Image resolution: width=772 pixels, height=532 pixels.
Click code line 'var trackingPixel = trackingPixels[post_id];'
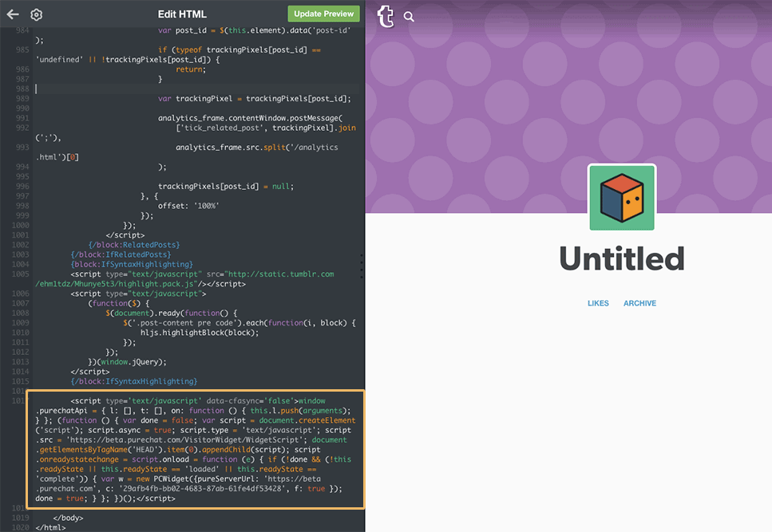pyautogui.click(x=255, y=99)
